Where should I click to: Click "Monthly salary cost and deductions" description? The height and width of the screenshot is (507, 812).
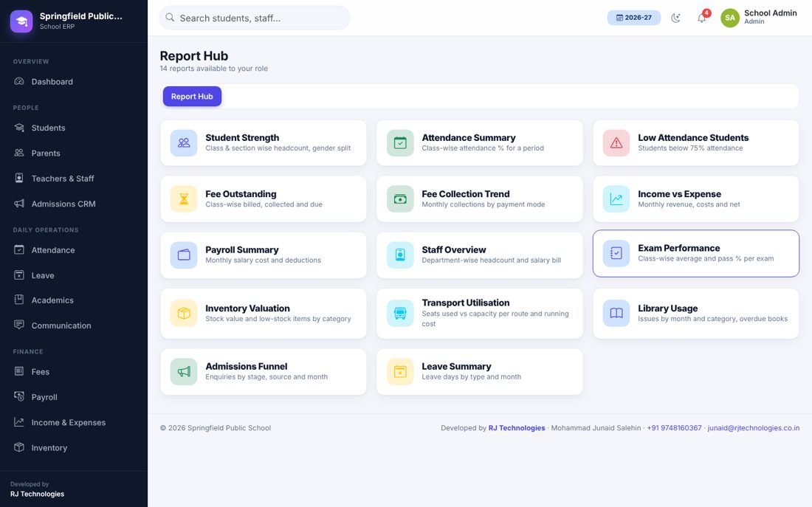click(263, 260)
